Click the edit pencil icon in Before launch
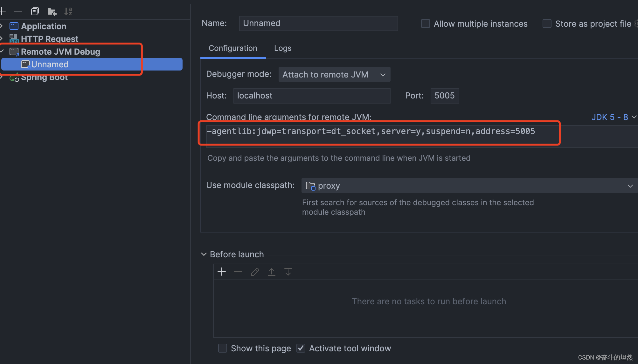Screen dimensions: 638x364 click(x=255, y=272)
